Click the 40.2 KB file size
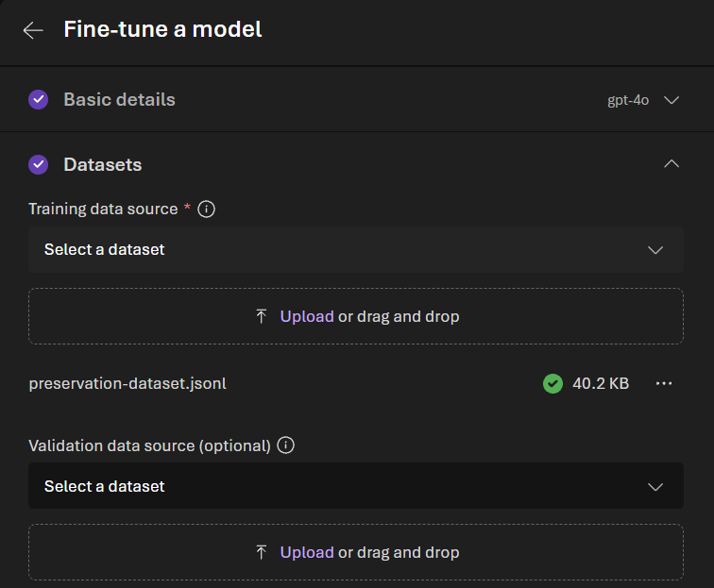714x588 pixels. (601, 383)
